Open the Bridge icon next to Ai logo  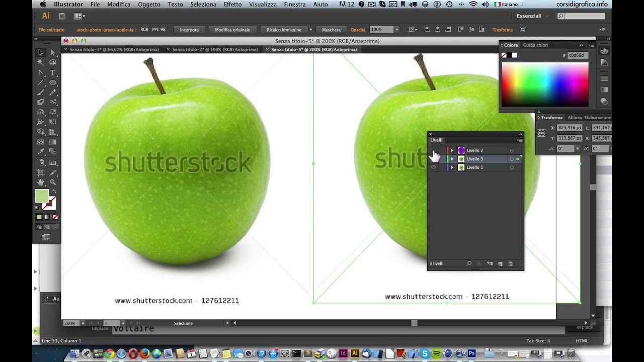[62, 16]
